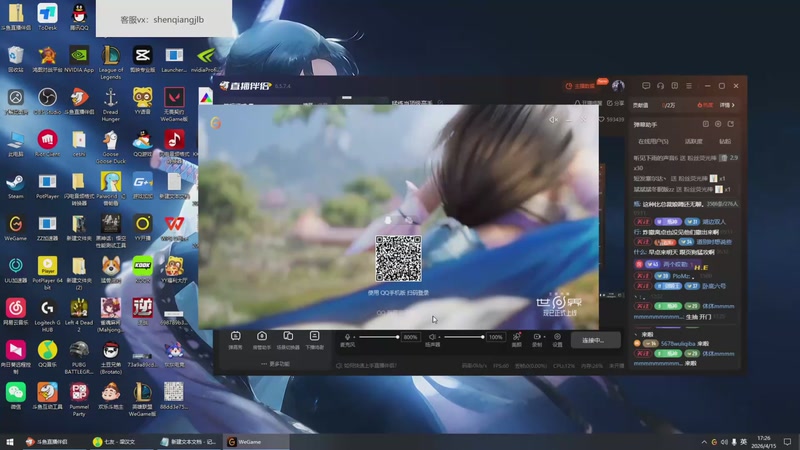Select the 活跃度 tab

click(693, 141)
